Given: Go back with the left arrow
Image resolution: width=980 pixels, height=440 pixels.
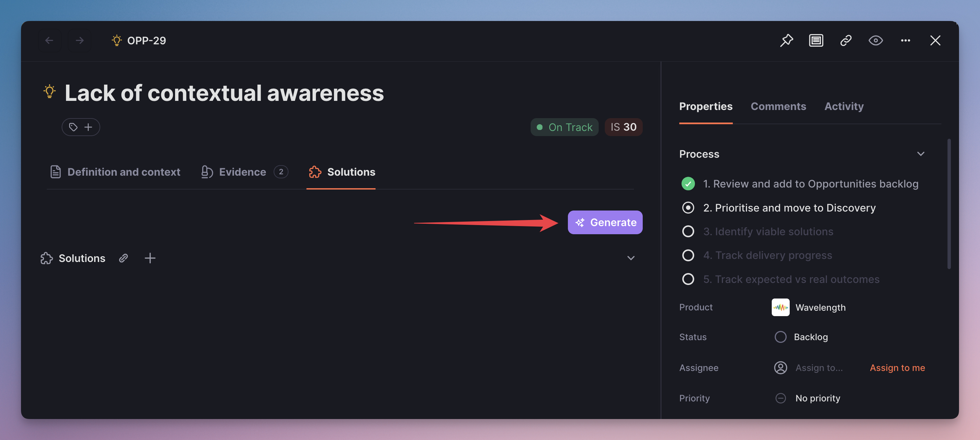Looking at the screenshot, I should point(49,40).
